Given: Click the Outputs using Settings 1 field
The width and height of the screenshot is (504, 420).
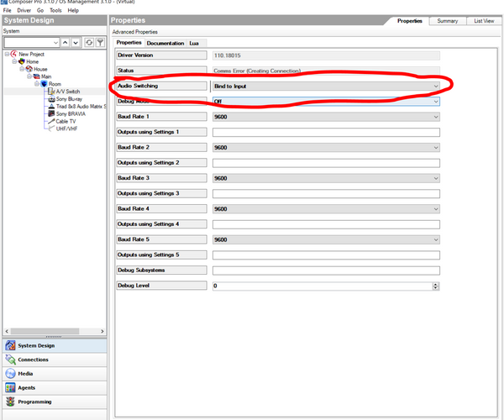Looking at the screenshot, I should tap(326, 133).
